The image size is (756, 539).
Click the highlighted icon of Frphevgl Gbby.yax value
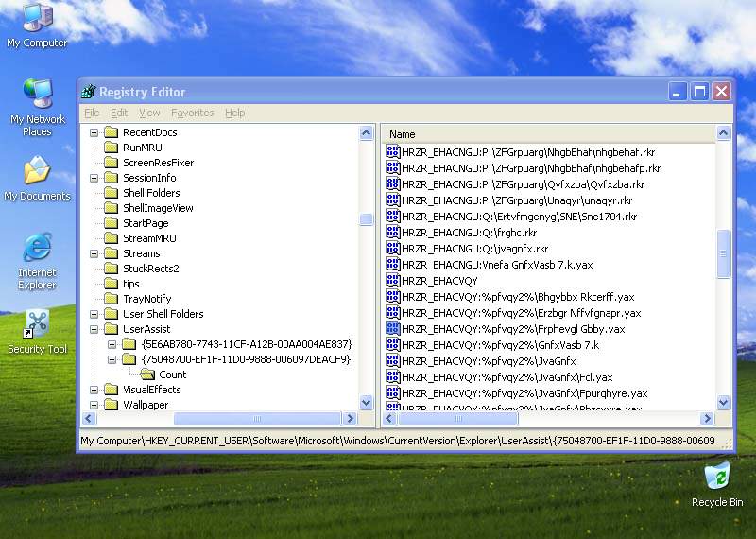[393, 329]
